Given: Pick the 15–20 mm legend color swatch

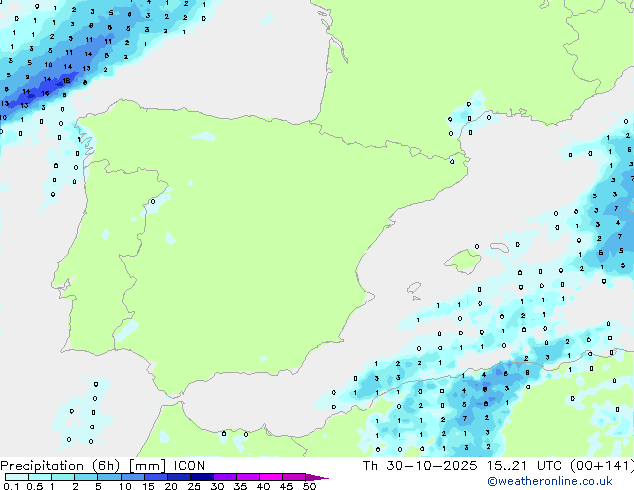Looking at the screenshot, I should click(156, 477).
